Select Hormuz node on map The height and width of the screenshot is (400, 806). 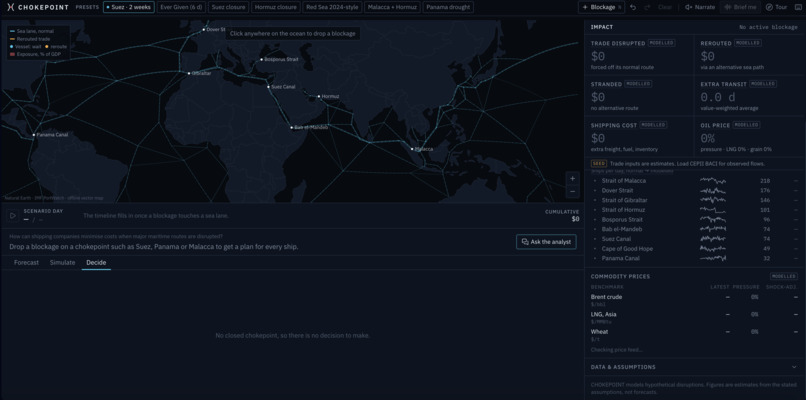[x=319, y=96]
